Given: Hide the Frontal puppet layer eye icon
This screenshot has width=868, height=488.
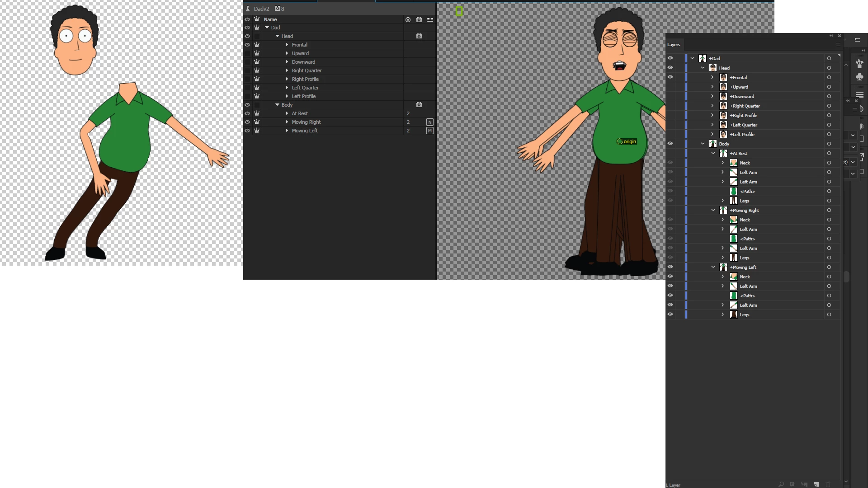Looking at the screenshot, I should 247,45.
